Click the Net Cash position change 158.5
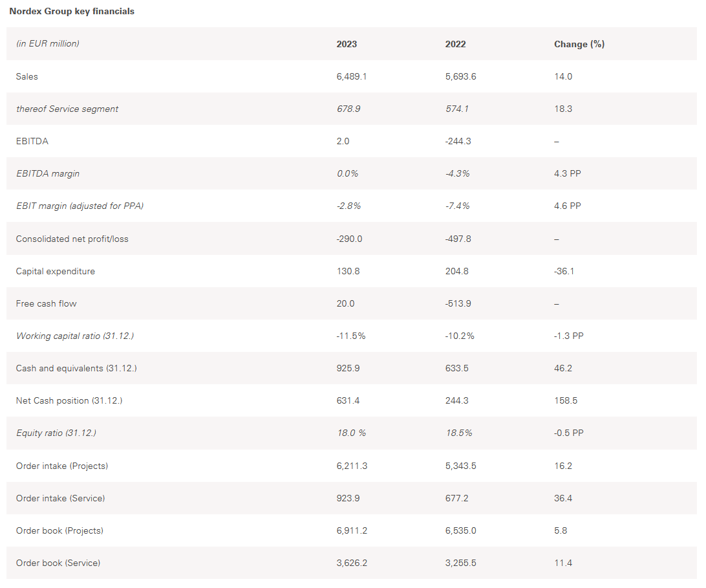This screenshot has width=706, height=588. (x=566, y=400)
